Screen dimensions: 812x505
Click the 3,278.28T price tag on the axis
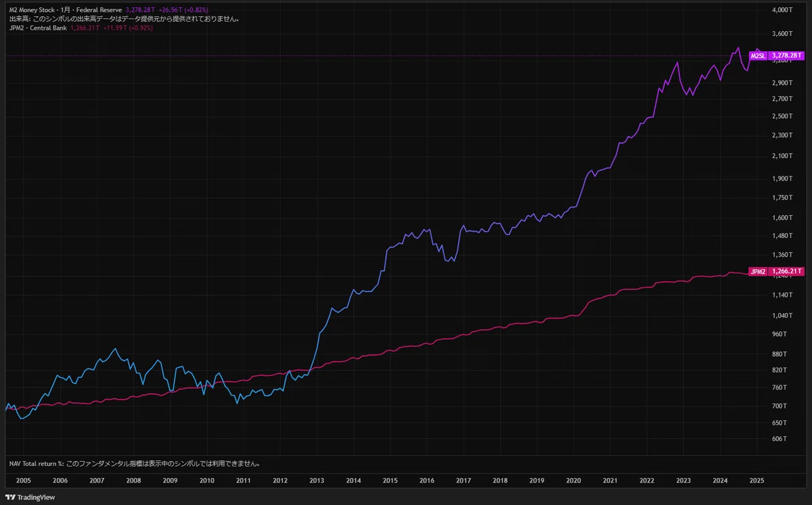pyautogui.click(x=787, y=55)
